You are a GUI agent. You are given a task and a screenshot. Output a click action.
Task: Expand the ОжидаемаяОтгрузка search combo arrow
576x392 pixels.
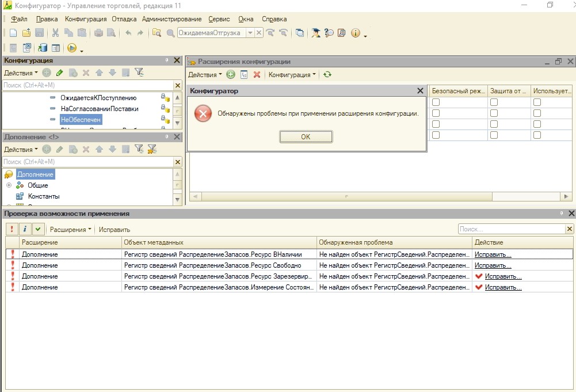[x=250, y=33]
